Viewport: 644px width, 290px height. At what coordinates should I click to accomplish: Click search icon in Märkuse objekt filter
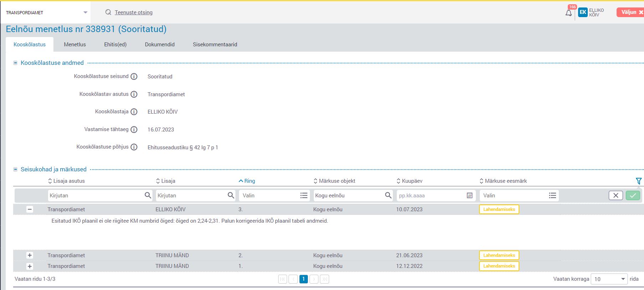click(388, 196)
